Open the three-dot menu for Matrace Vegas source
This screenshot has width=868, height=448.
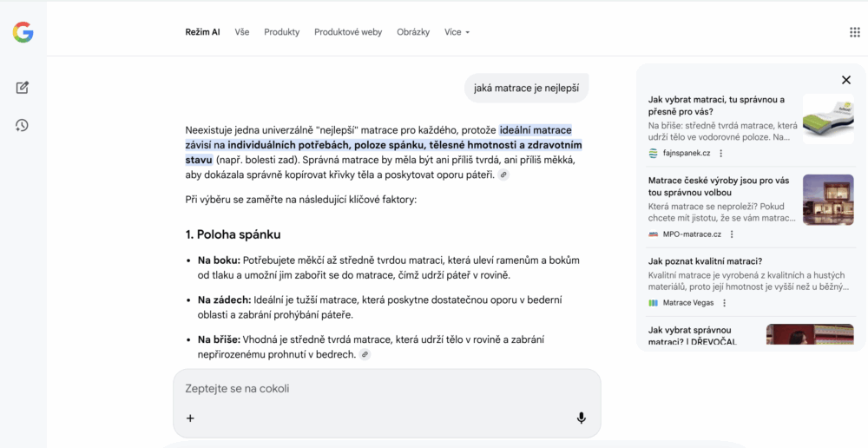(x=724, y=303)
